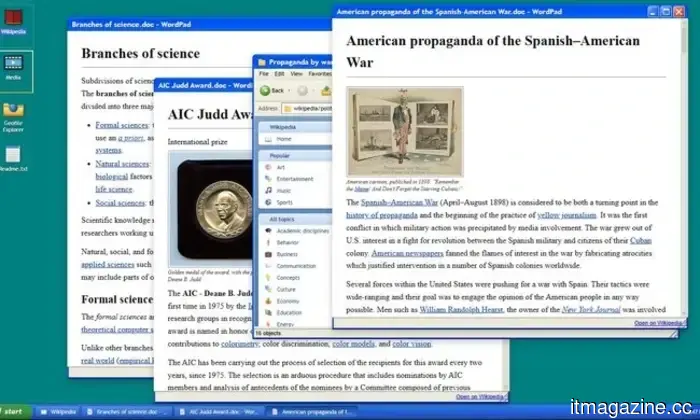This screenshot has height=420, width=700.
Task: Click the Maine link in the image caption
Action: [361, 189]
